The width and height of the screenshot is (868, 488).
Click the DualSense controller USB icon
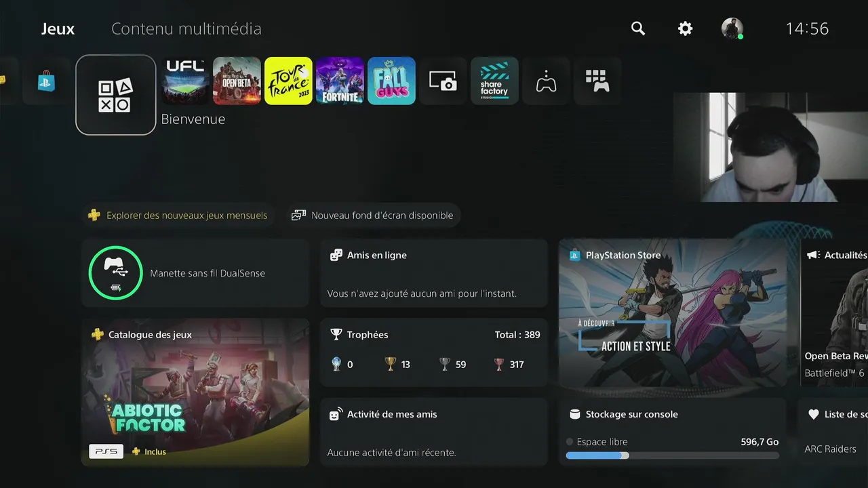click(x=115, y=272)
